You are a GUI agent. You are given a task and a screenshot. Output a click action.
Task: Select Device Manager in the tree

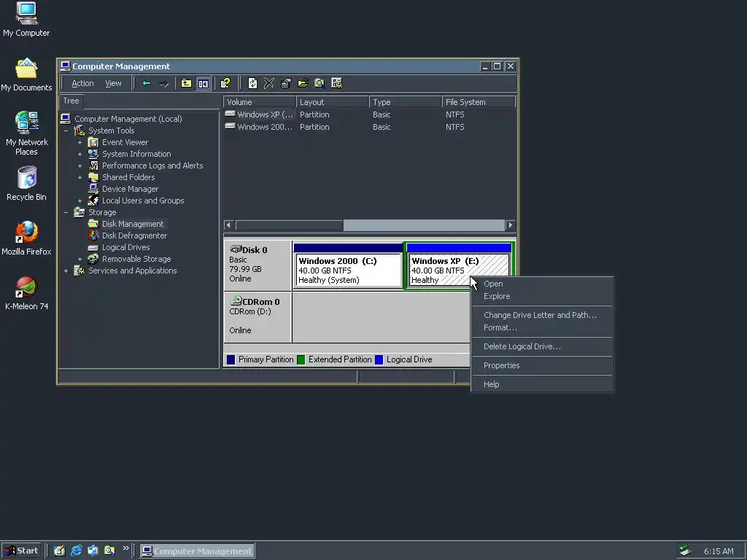coord(130,189)
